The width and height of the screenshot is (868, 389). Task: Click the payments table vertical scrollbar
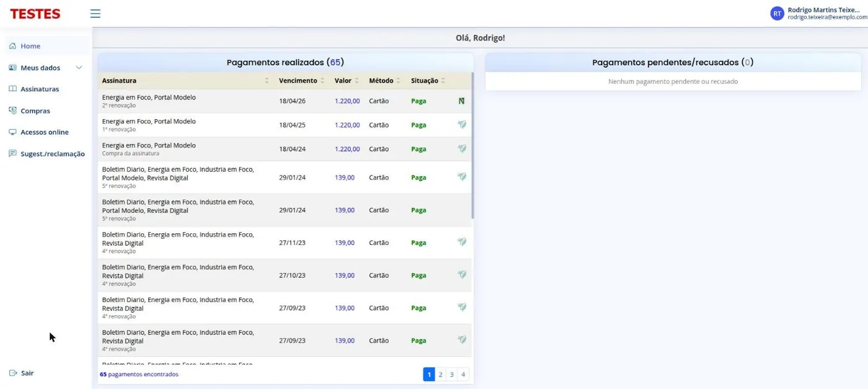click(472, 146)
